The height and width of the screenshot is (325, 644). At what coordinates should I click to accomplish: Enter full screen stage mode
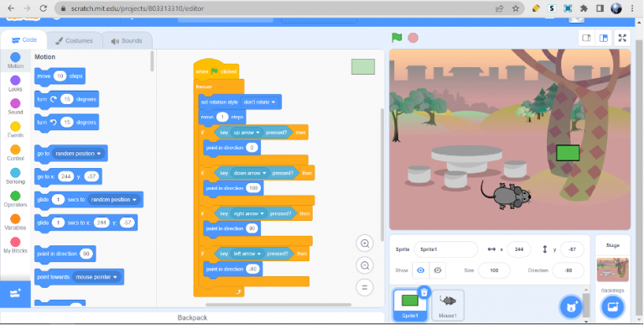pyautogui.click(x=622, y=39)
